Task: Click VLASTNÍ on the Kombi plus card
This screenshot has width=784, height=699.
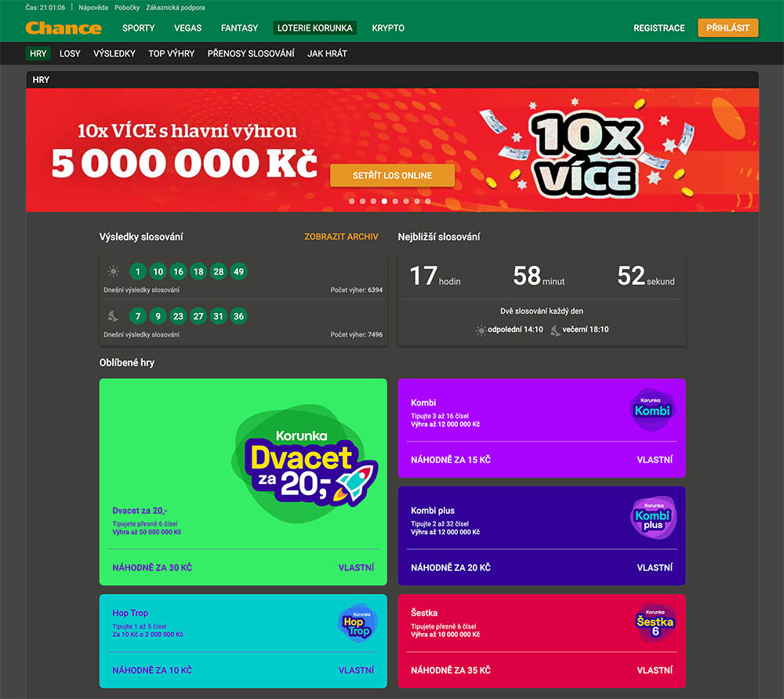Action: coord(655,567)
